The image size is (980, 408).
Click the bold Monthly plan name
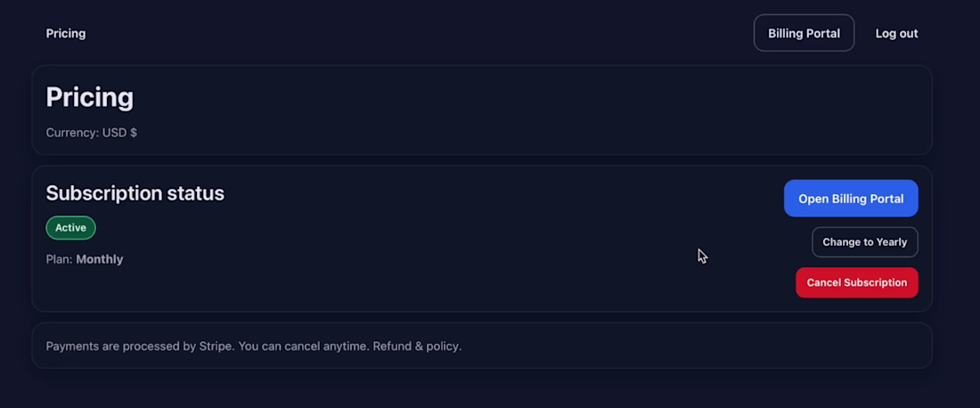coord(100,259)
